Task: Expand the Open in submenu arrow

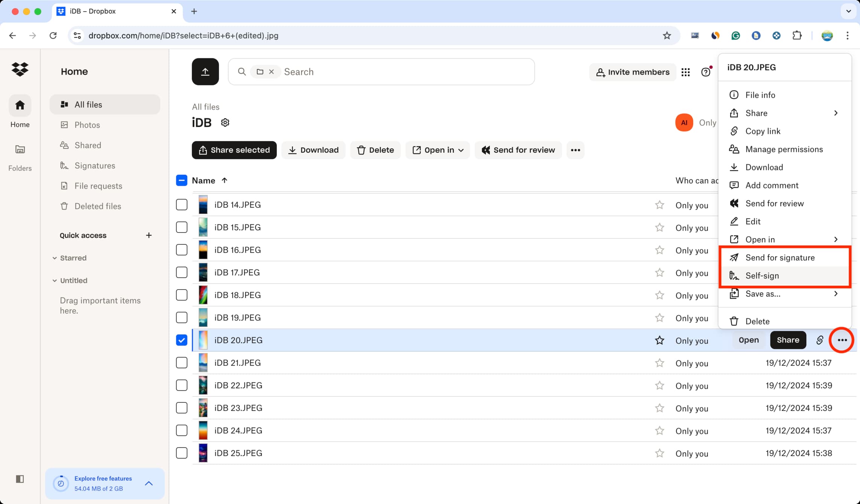Action: 836,239
